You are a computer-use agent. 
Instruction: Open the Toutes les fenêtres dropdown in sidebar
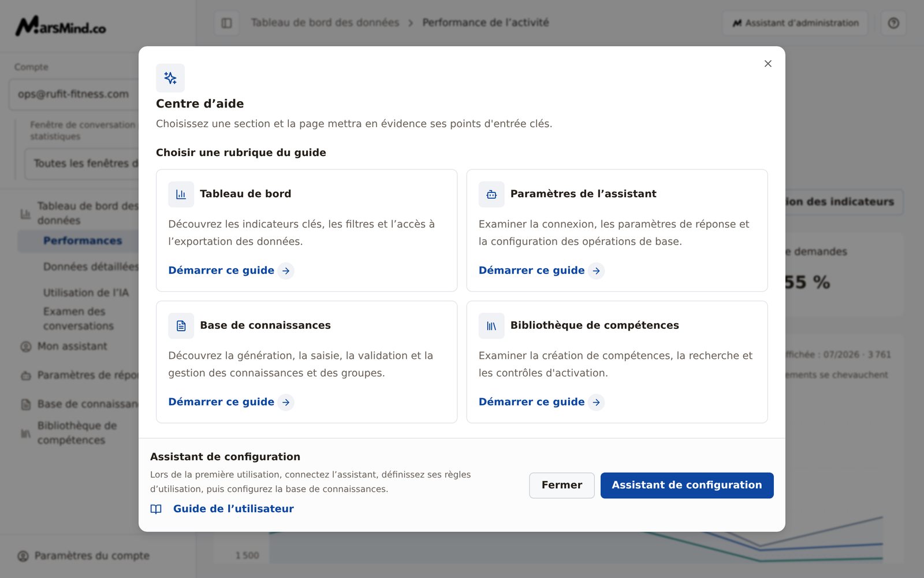pos(82,164)
